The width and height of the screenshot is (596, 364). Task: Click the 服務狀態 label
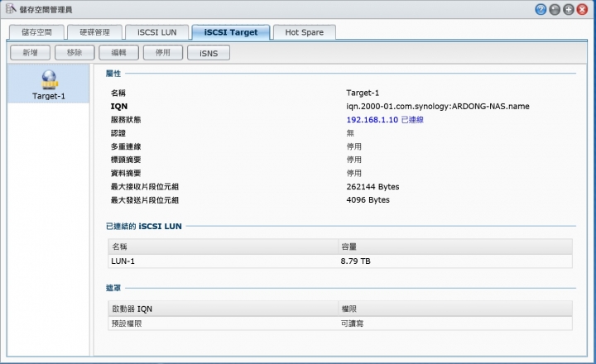126,120
